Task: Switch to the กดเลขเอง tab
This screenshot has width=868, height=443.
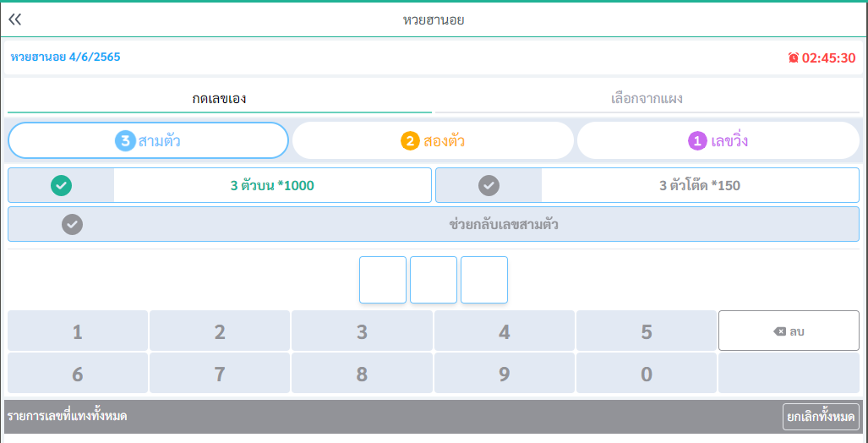Action: click(219, 99)
